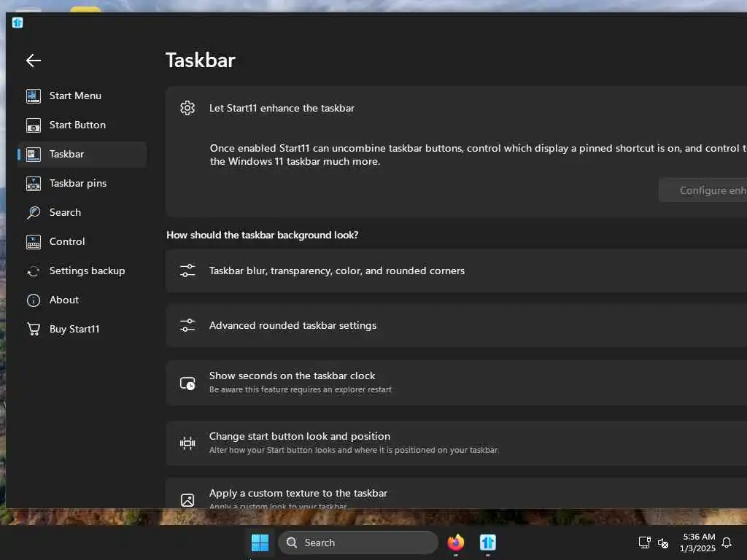
Task: Click Show seconds on the taskbar clock
Action: tap(456, 383)
